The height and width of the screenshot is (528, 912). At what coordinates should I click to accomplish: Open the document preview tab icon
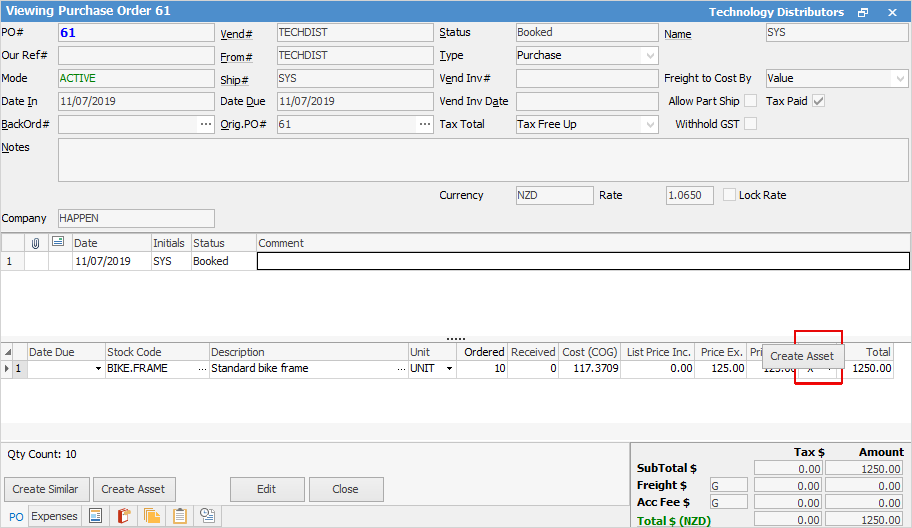coord(96,516)
